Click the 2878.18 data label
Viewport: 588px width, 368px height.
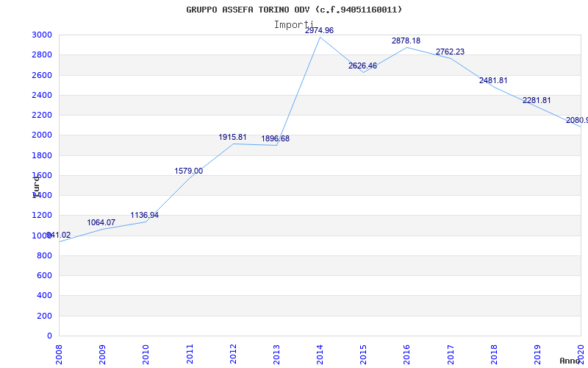coord(406,41)
